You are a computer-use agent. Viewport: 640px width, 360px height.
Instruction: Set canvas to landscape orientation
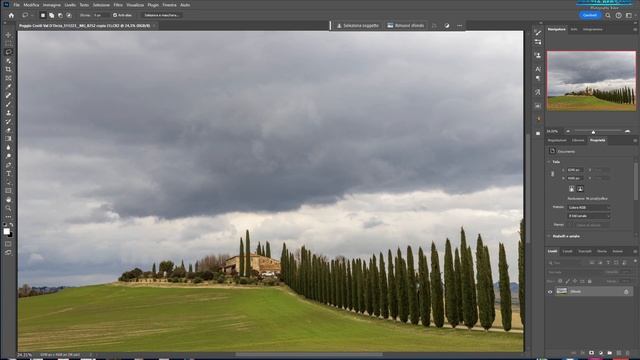(580, 189)
